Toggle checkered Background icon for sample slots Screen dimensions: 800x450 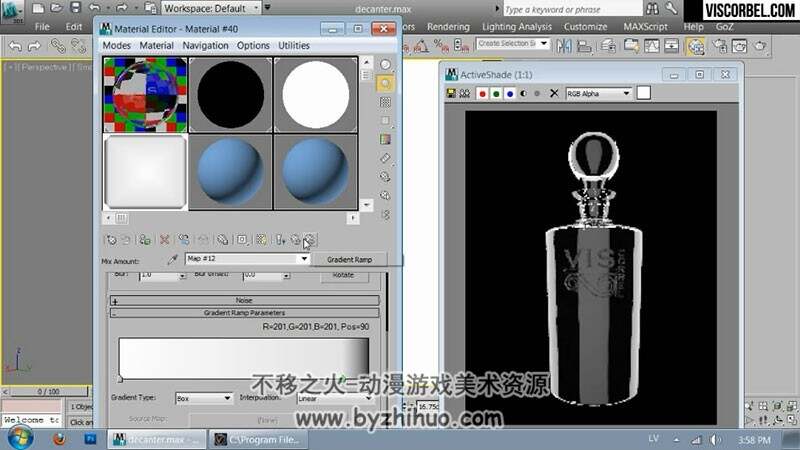click(x=385, y=102)
